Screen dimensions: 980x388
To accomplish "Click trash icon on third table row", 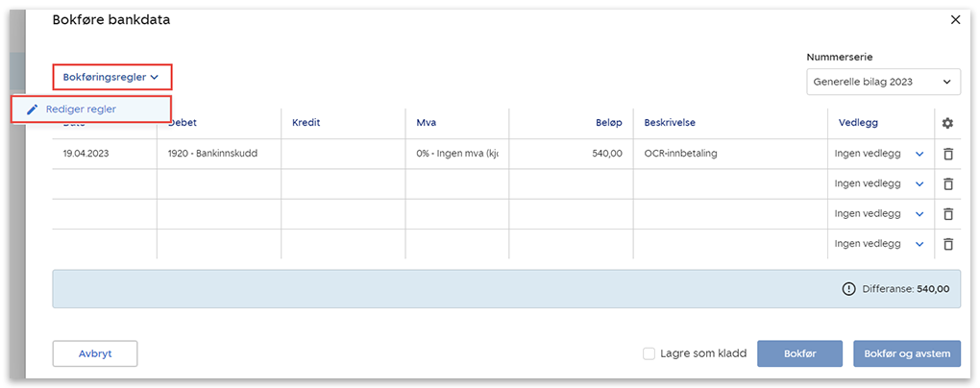I will click(947, 213).
